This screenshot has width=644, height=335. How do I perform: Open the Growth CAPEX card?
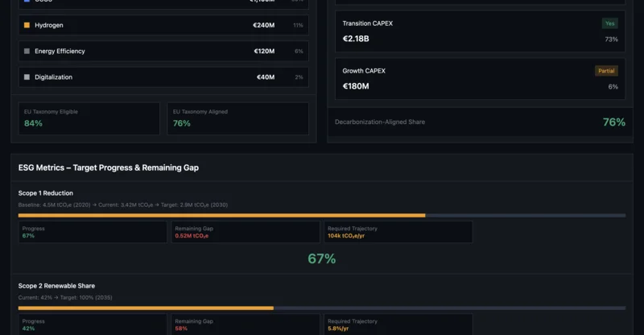[480, 79]
